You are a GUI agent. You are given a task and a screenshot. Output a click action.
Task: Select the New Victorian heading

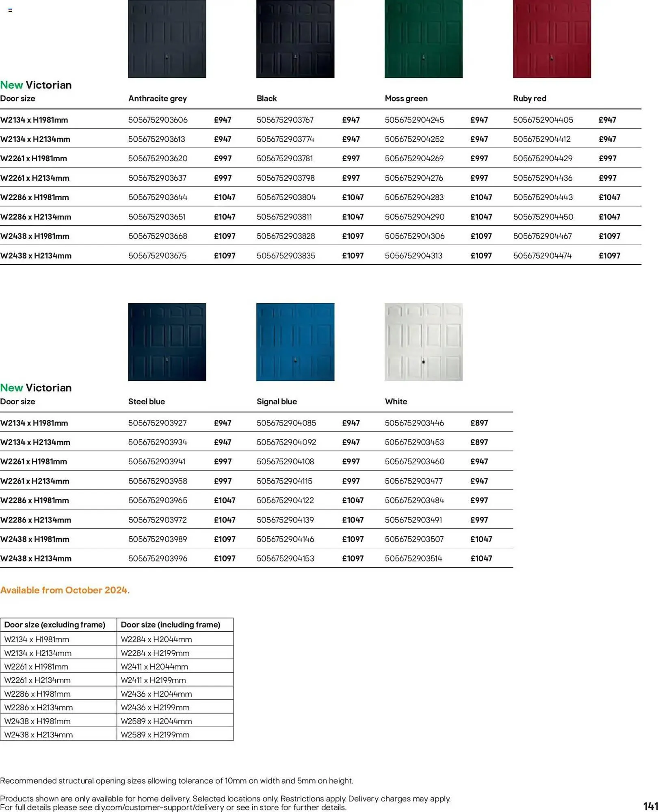[x=37, y=85]
